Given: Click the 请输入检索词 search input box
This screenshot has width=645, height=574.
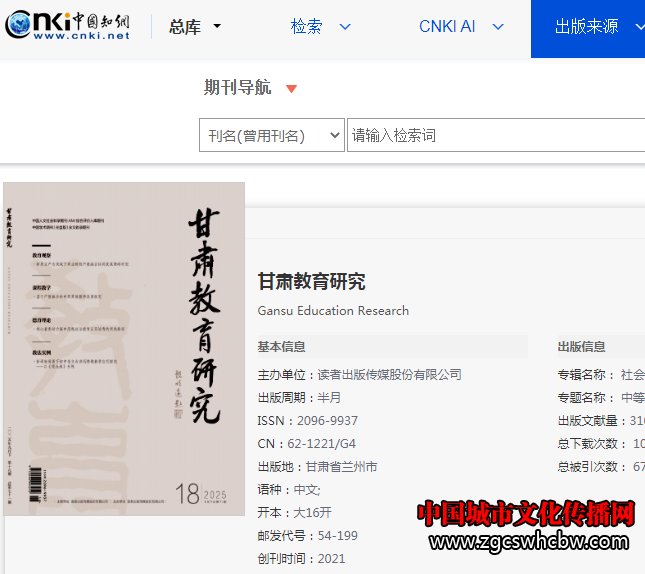Looking at the screenshot, I should click(495, 136).
